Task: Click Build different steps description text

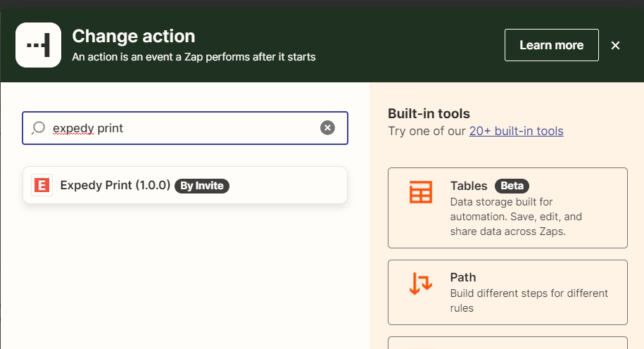Action: click(529, 300)
